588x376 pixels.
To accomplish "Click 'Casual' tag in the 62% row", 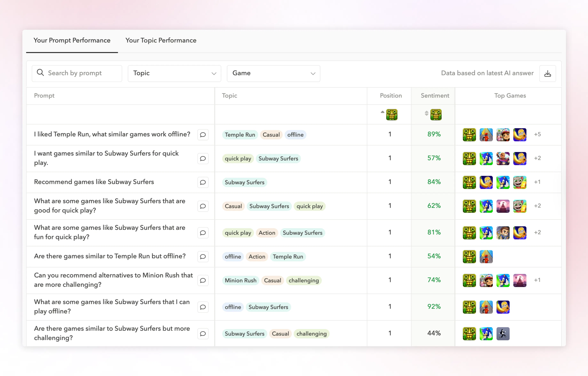I will tap(233, 206).
